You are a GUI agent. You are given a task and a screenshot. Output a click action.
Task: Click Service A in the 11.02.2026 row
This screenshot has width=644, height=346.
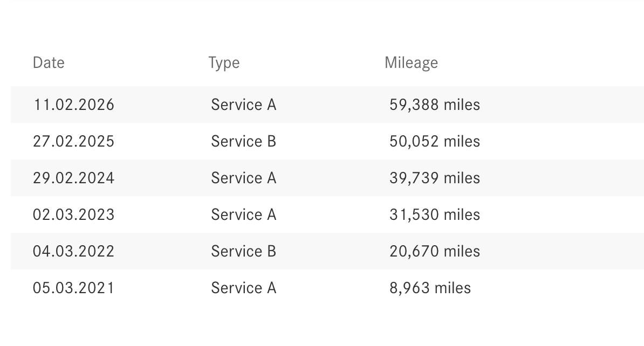pos(243,105)
